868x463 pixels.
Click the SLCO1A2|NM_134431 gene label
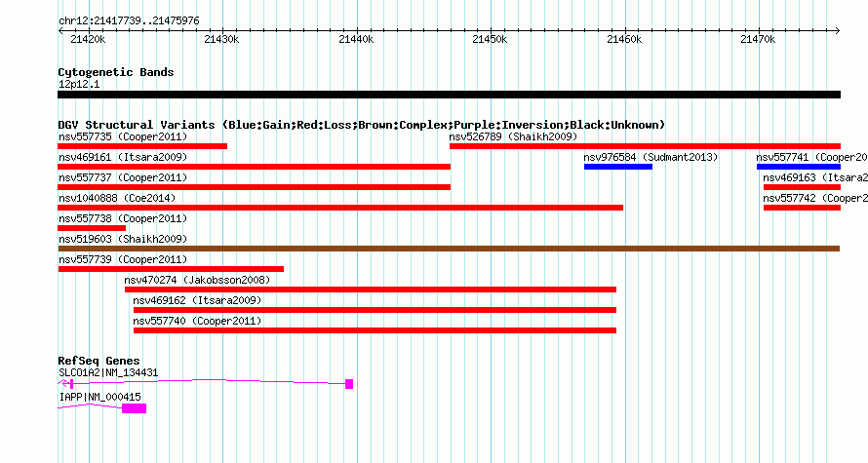click(108, 372)
